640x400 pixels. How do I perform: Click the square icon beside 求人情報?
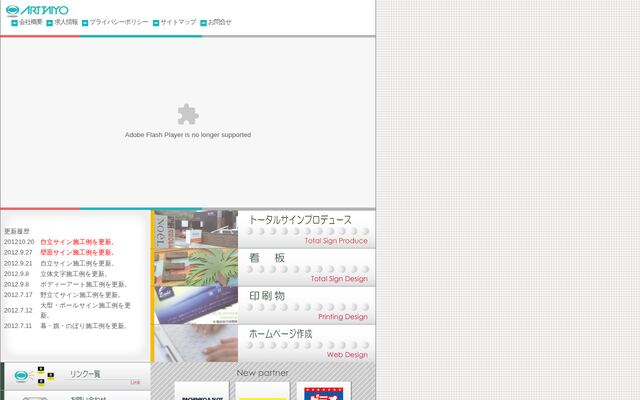(49, 23)
